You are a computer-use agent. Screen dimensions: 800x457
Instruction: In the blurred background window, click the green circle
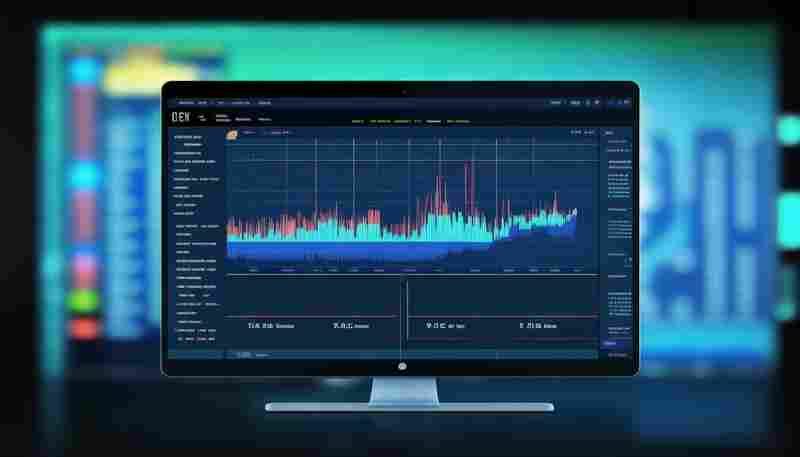[x=83, y=300]
